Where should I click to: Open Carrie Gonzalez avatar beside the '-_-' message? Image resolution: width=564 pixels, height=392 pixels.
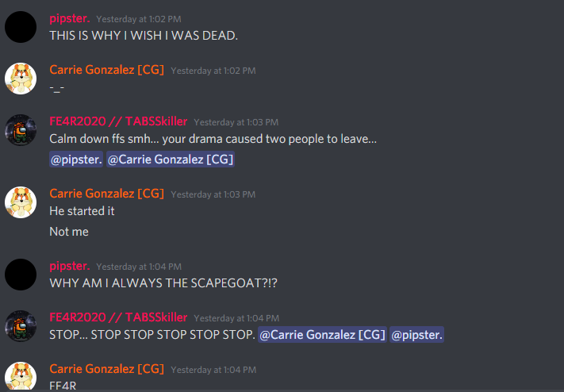tap(21, 79)
